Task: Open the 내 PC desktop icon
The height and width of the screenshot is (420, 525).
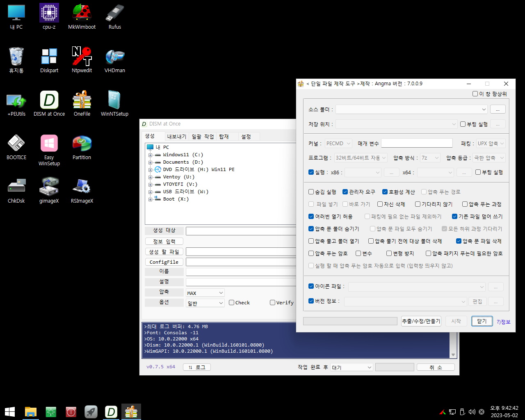Action: (x=16, y=16)
